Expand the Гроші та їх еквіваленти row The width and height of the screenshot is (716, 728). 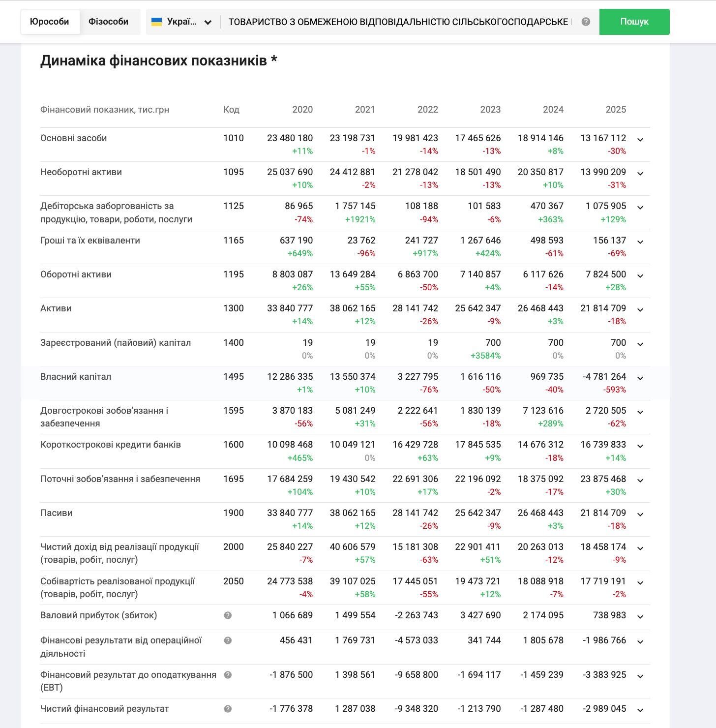640,242
